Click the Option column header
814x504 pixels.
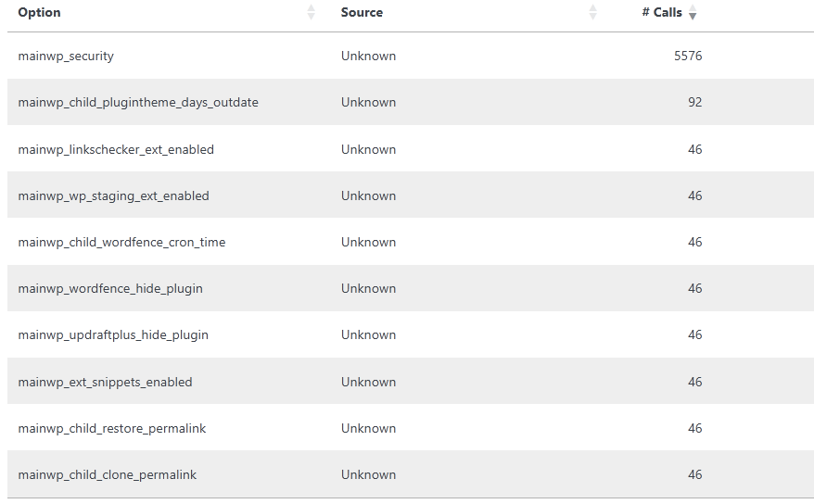pos(40,12)
